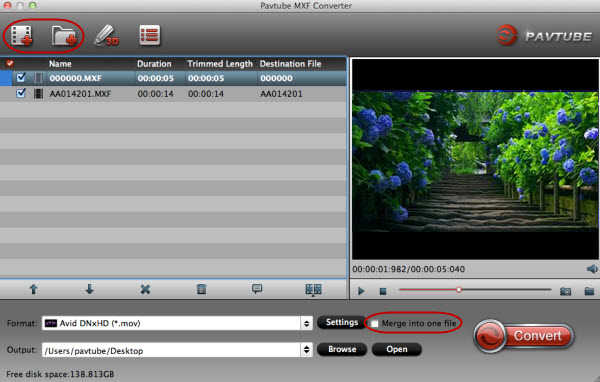Image resolution: width=600 pixels, height=382 pixels.
Task: Uncheck the AA014201.MXF file checkbox
Action: click(x=21, y=93)
